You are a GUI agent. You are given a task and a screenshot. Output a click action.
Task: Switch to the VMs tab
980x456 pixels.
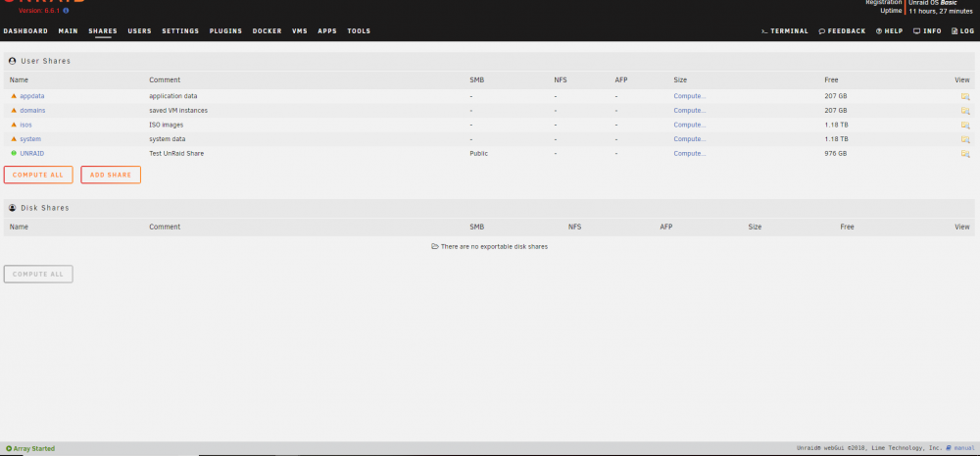coord(300,31)
